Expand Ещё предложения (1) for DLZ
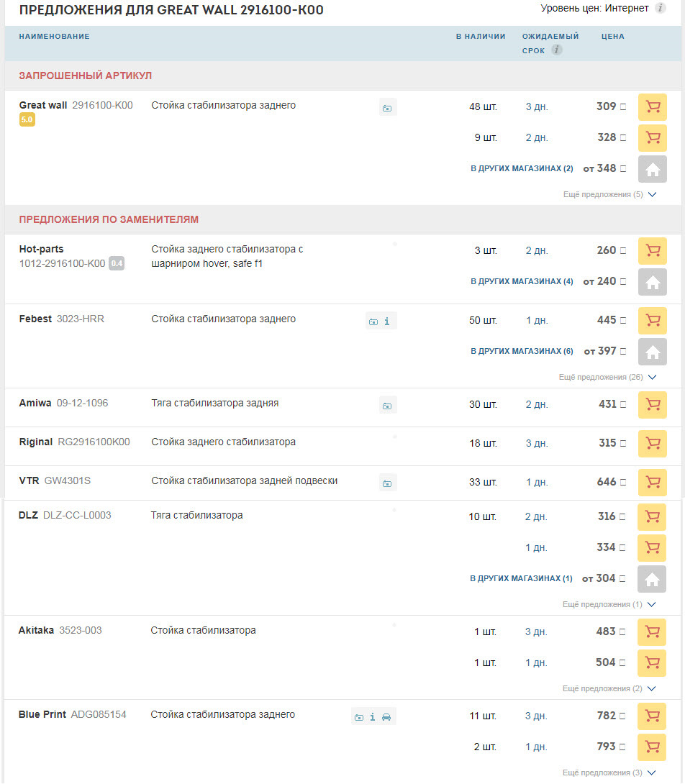Viewport: 685px width, 784px height. coord(609,604)
